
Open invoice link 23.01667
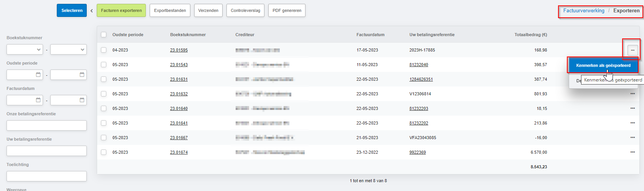[179, 138]
